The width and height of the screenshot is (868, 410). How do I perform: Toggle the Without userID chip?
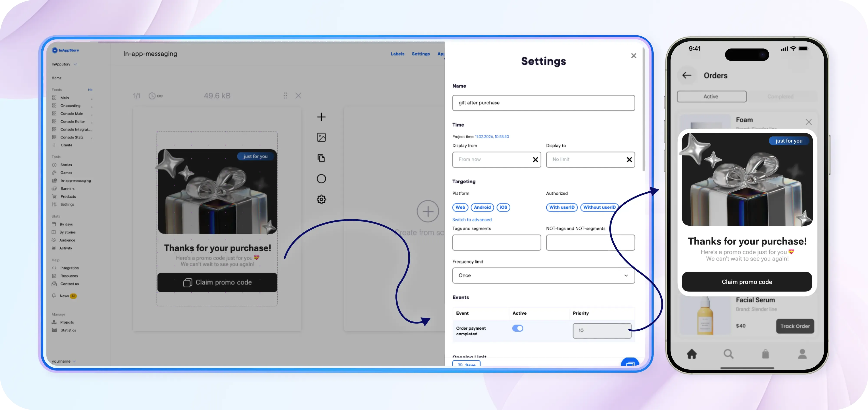coord(599,208)
